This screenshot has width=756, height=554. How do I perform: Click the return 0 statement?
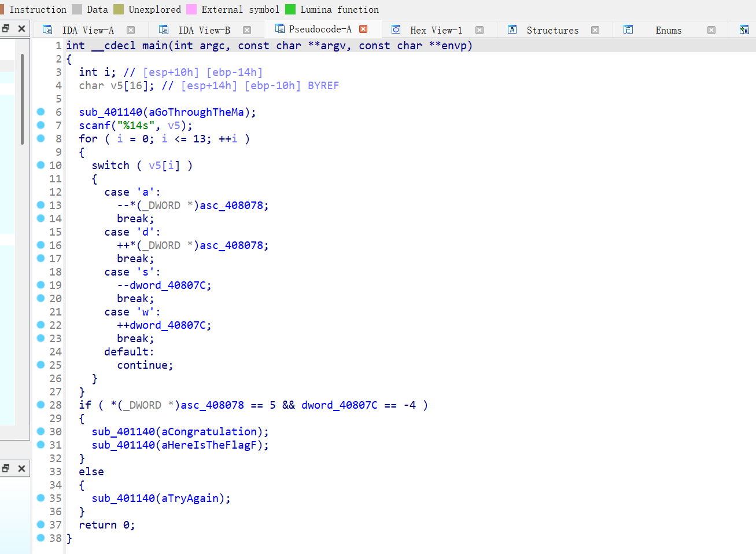tap(107, 525)
